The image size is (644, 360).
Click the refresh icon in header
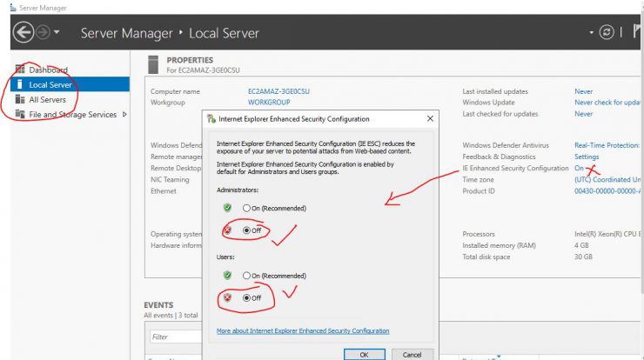[607, 32]
